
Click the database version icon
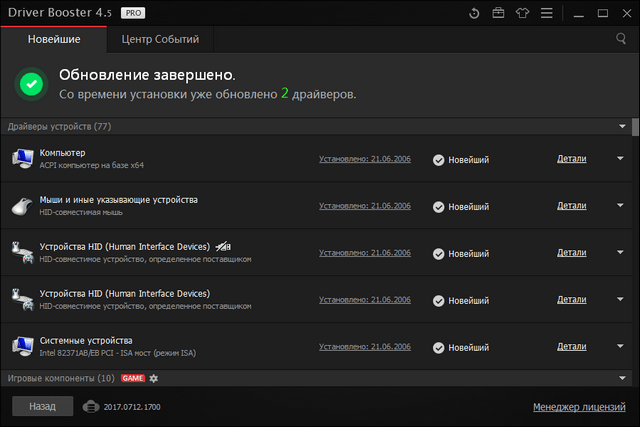(x=91, y=407)
